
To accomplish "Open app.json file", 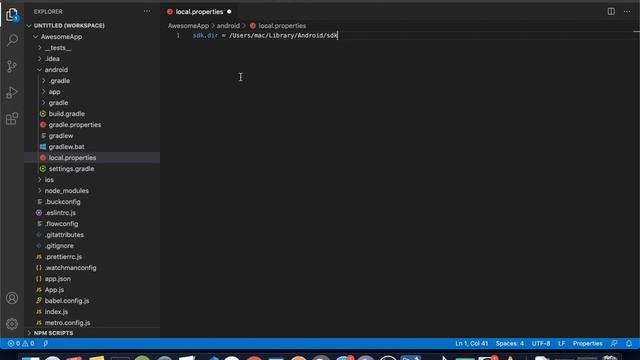I will click(x=58, y=279).
